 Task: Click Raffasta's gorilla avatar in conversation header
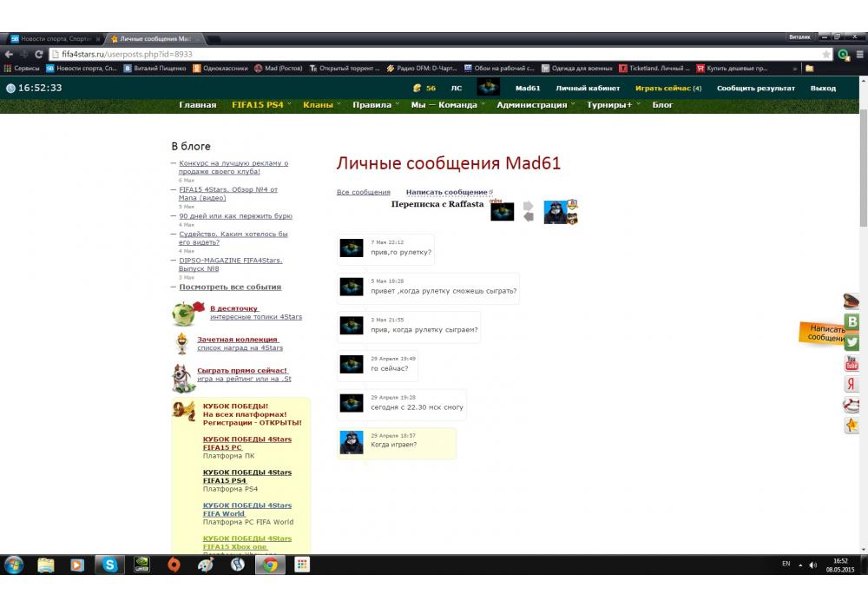(x=556, y=212)
